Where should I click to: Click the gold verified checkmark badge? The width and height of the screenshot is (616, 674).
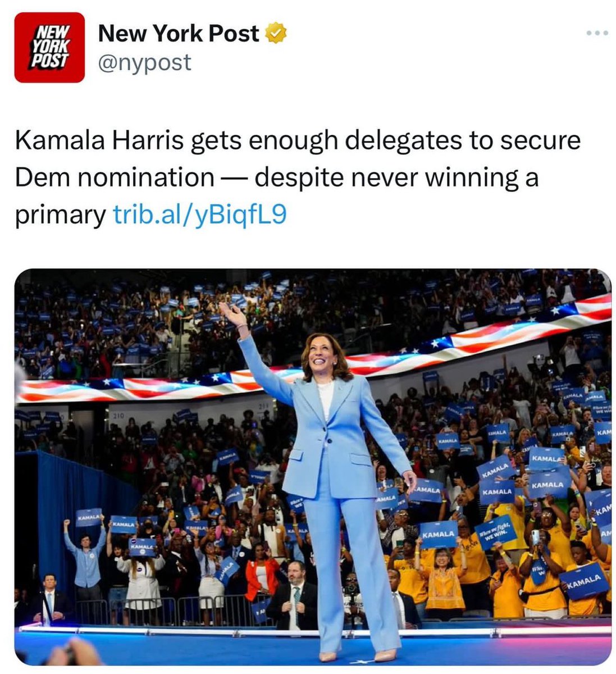click(x=276, y=34)
